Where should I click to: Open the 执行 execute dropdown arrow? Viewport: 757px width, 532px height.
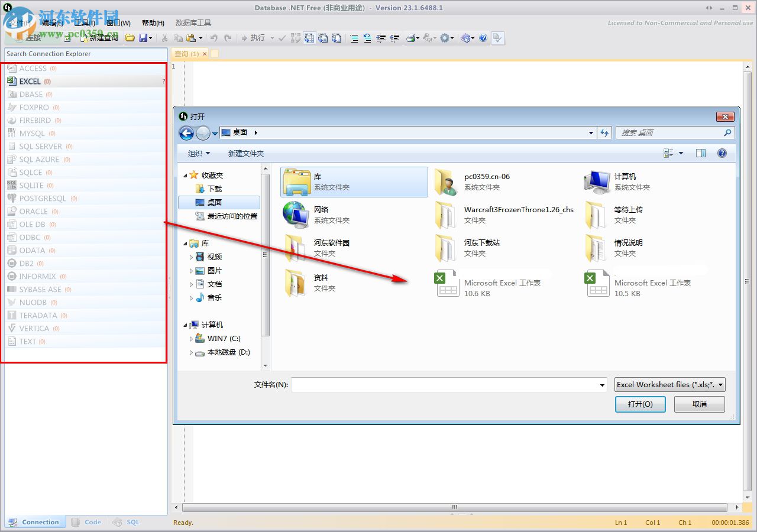click(272, 38)
